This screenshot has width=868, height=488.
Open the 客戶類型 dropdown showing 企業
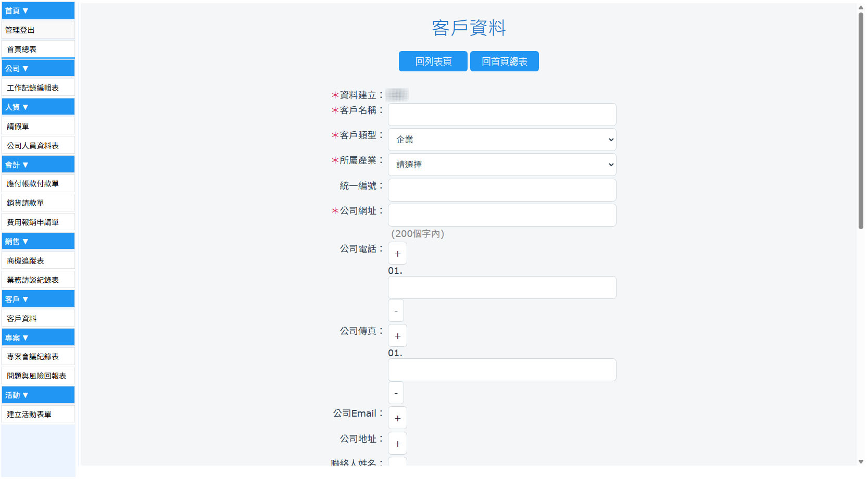point(502,140)
